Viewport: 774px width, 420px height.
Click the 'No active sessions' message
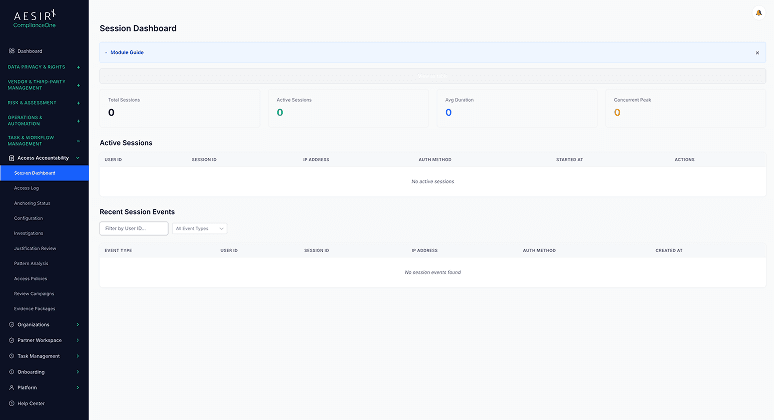point(432,182)
